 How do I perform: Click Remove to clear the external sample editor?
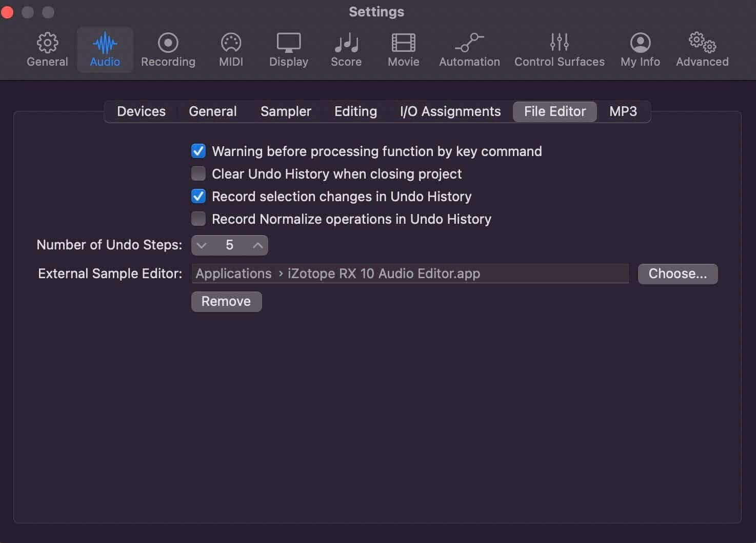pos(226,301)
